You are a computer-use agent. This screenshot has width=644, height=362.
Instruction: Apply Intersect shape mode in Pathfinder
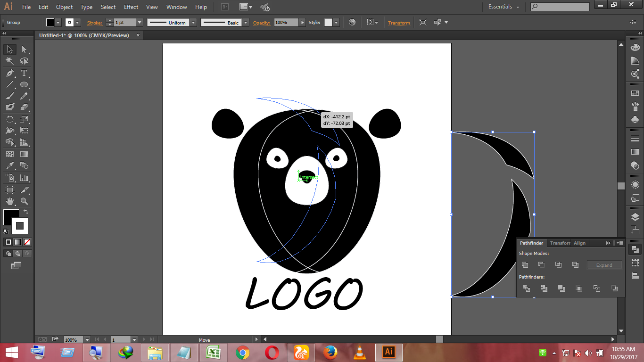point(558,265)
